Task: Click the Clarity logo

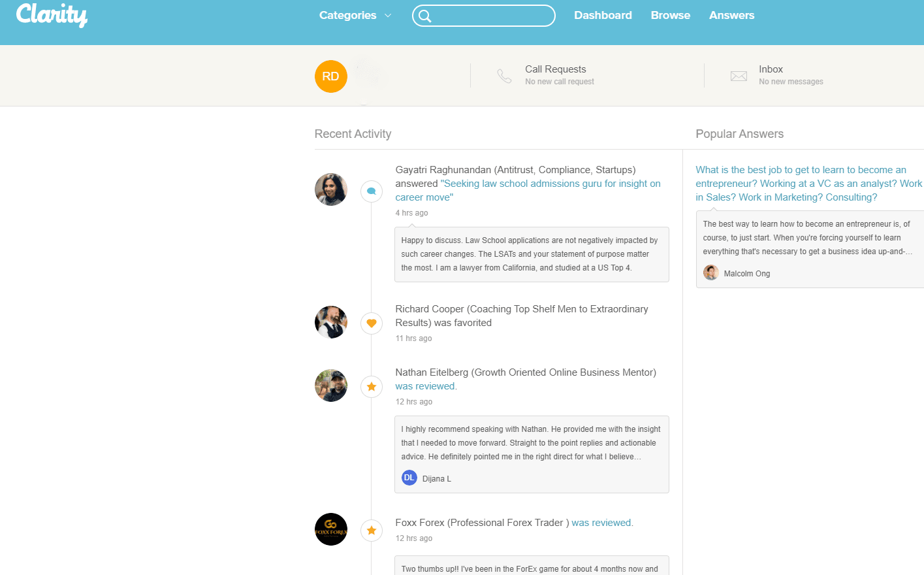Action: 52,14
